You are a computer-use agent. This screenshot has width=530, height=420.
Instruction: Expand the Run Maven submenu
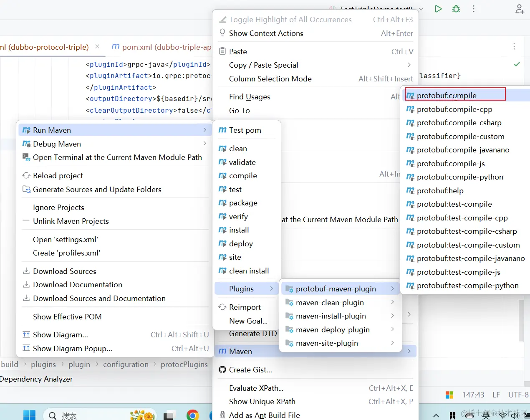114,130
